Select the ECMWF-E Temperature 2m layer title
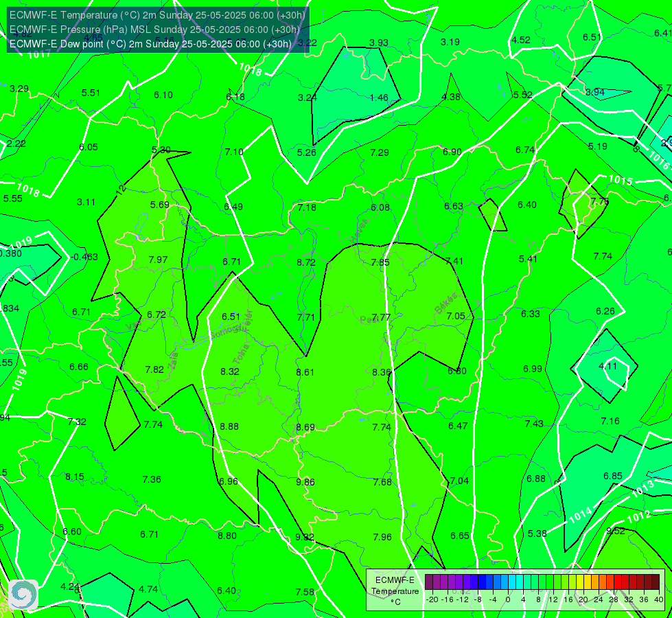 157,15
